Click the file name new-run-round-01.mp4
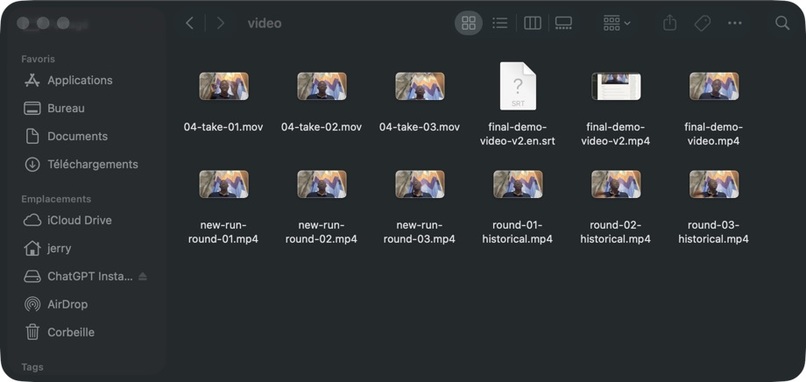 pos(224,232)
